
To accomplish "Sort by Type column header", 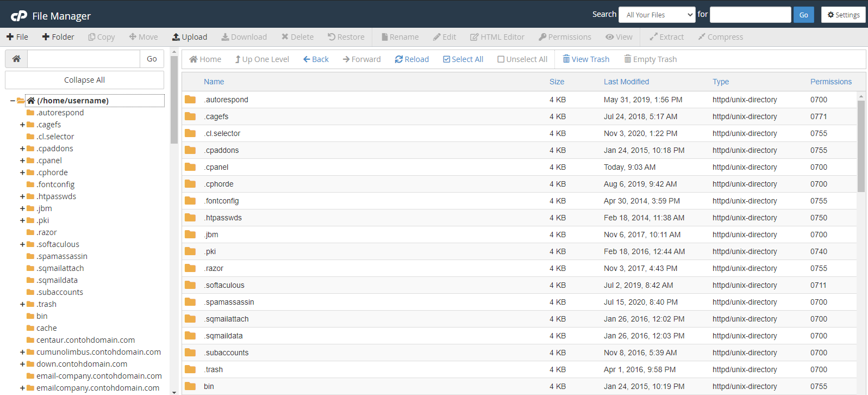I will 721,82.
